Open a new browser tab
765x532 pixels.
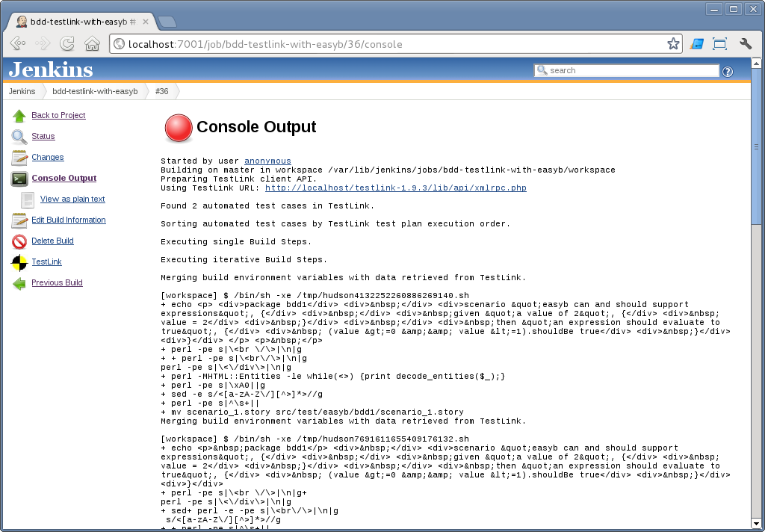tap(167, 21)
